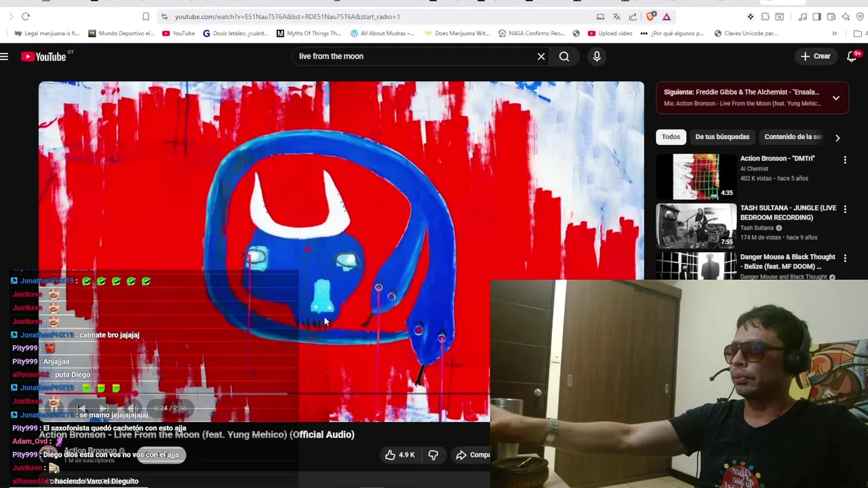Bookmark this page using the bookmark icon
The width and height of the screenshot is (868, 488).
[x=146, y=16]
